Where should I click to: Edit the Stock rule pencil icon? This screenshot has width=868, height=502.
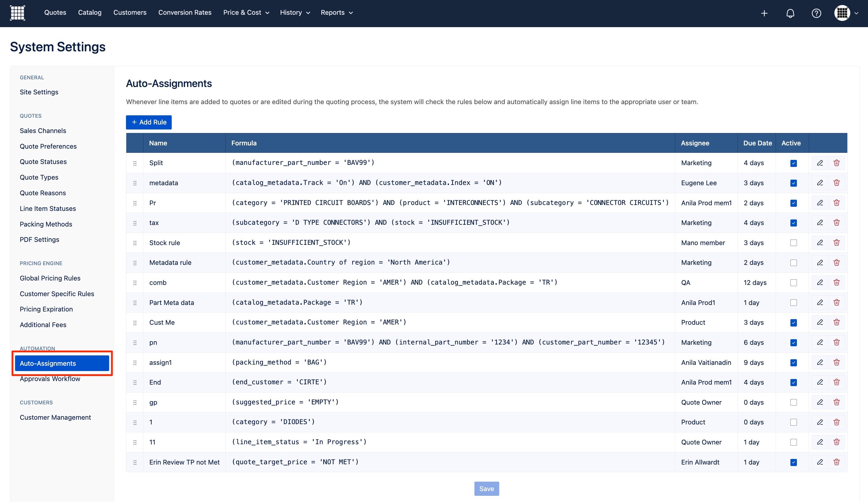coord(820,243)
